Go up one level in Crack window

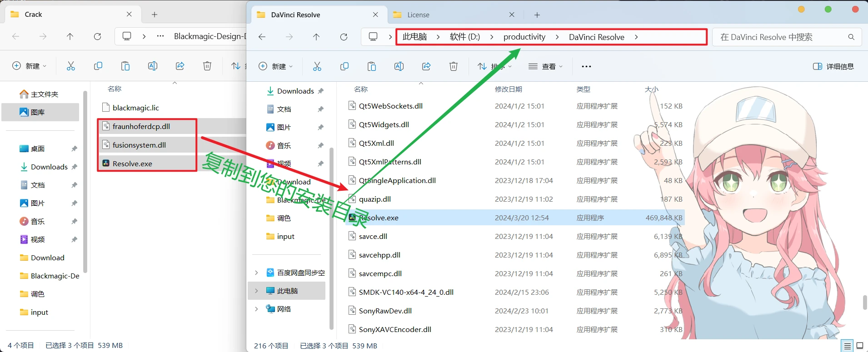coord(70,36)
